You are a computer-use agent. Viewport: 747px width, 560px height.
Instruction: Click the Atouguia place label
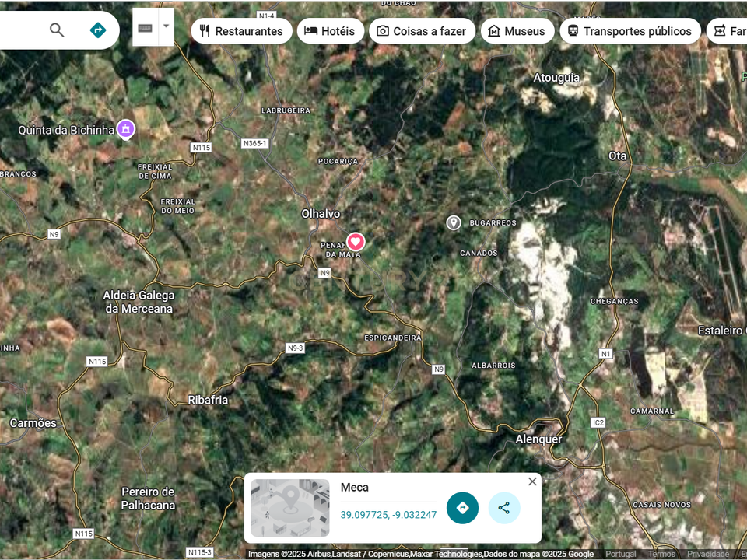[x=556, y=78]
